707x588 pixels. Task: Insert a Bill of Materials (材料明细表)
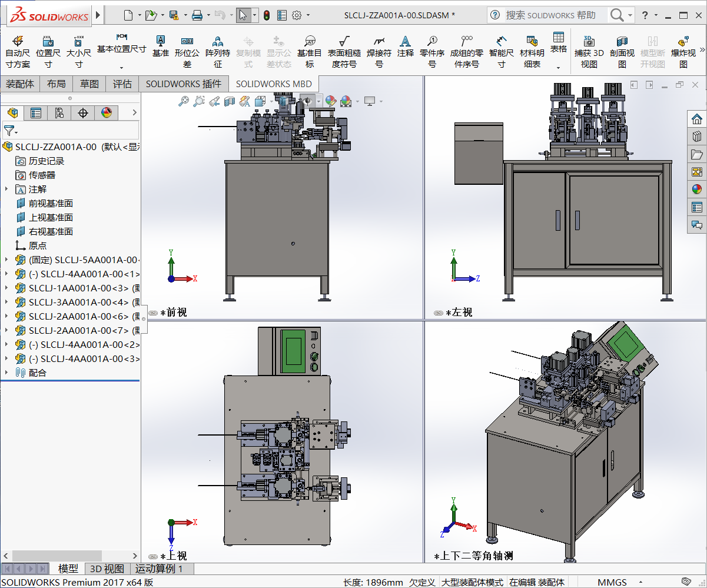[x=532, y=51]
